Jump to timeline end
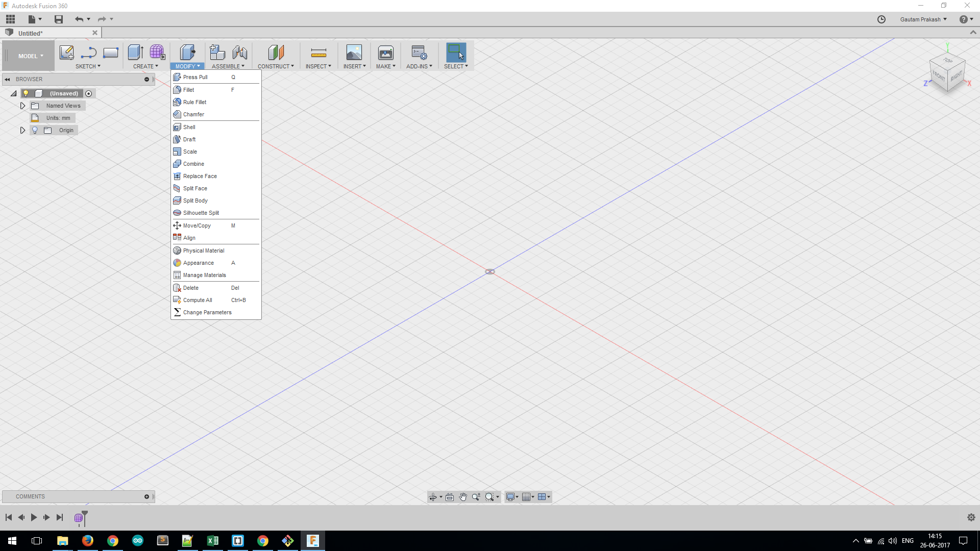Screen dimensions: 980x551 click(x=60, y=517)
